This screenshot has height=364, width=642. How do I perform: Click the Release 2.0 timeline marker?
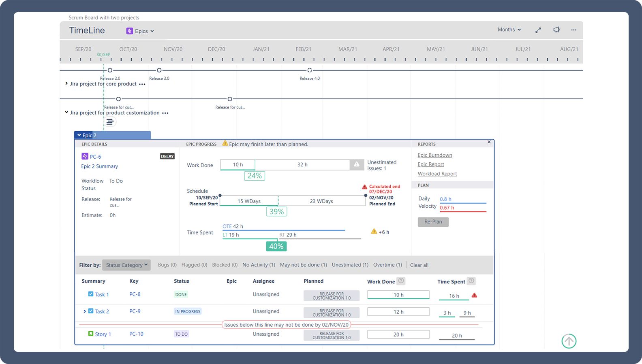pos(110,70)
